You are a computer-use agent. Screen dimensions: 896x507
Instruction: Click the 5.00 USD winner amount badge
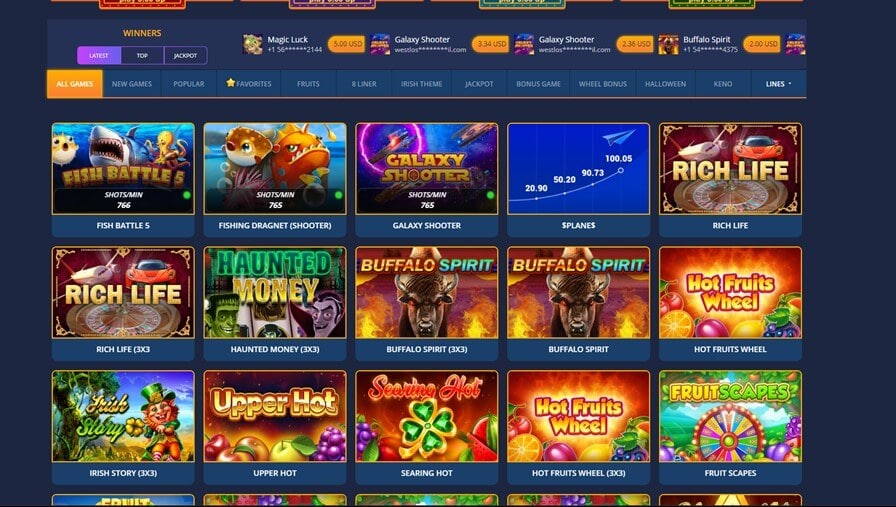click(346, 44)
